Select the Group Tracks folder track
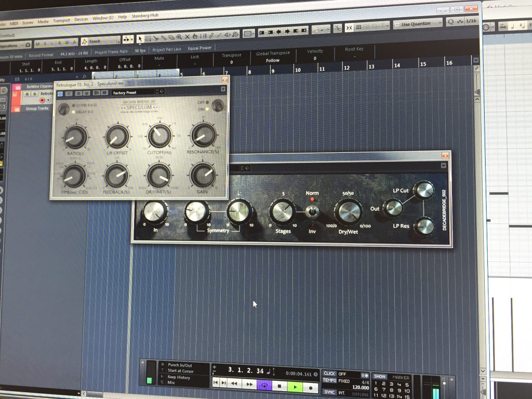 point(37,109)
